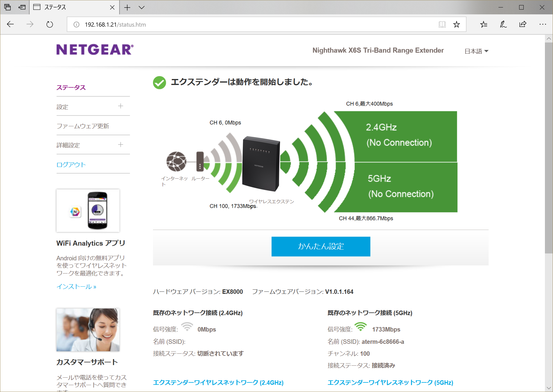553x392 pixels.
Task: Click the browser refresh icon
Action: pyautogui.click(x=50, y=25)
